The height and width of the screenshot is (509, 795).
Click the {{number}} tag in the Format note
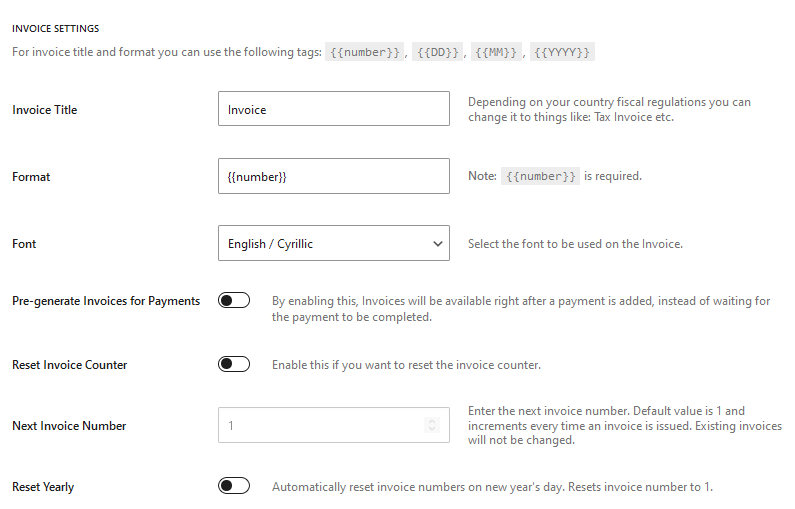pos(540,176)
